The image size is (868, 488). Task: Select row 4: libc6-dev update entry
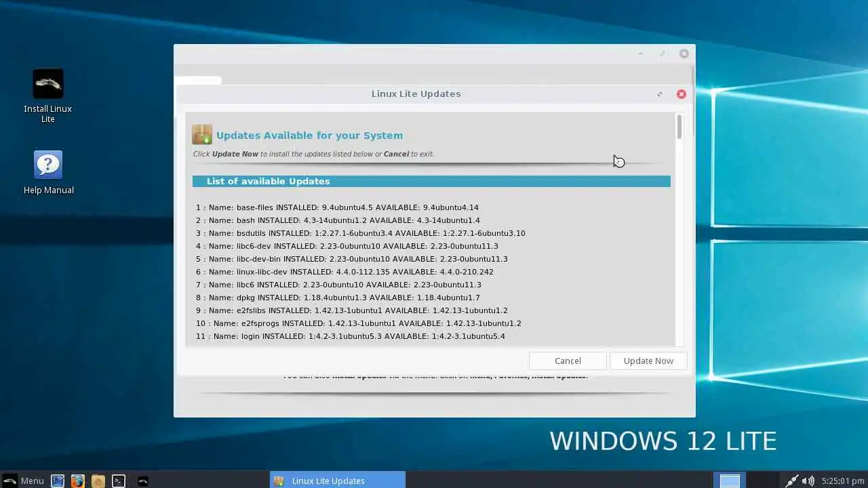click(x=347, y=246)
